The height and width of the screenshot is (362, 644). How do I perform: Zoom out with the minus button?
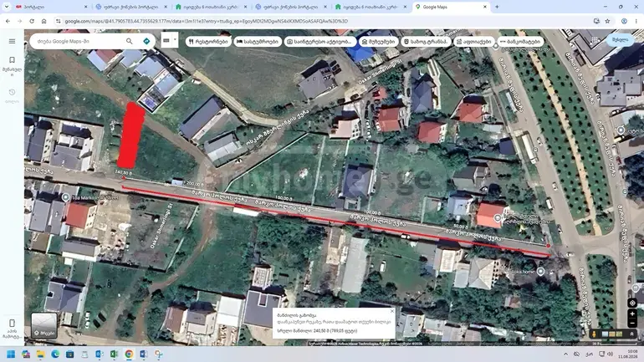coord(632,324)
